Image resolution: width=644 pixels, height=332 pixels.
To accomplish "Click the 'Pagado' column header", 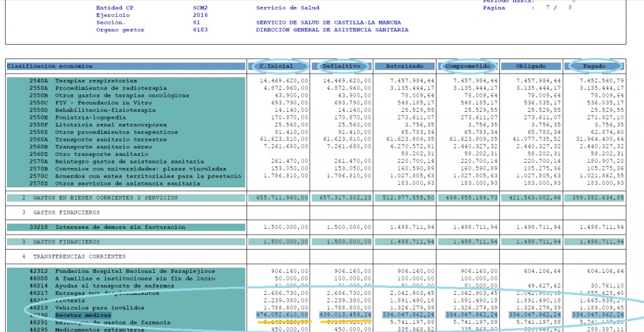I will pos(594,66).
